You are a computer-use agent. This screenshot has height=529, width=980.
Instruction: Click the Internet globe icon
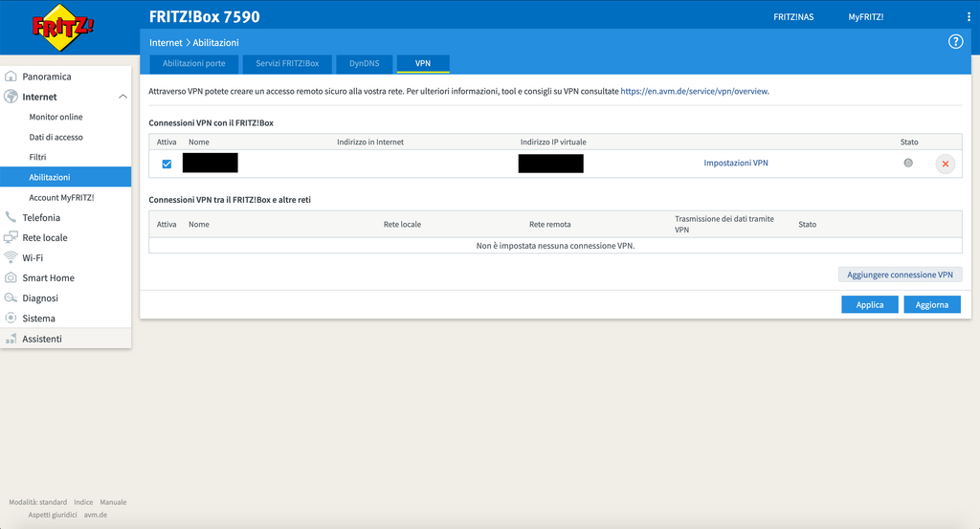tap(11, 97)
